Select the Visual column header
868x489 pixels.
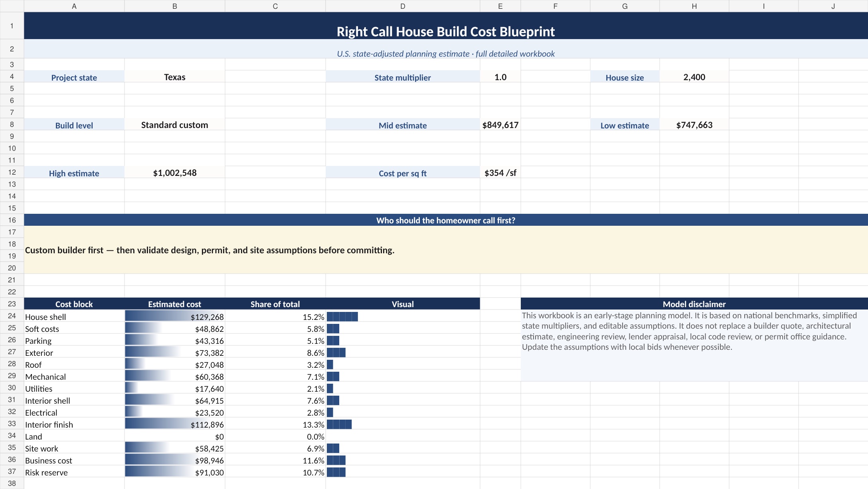click(403, 304)
